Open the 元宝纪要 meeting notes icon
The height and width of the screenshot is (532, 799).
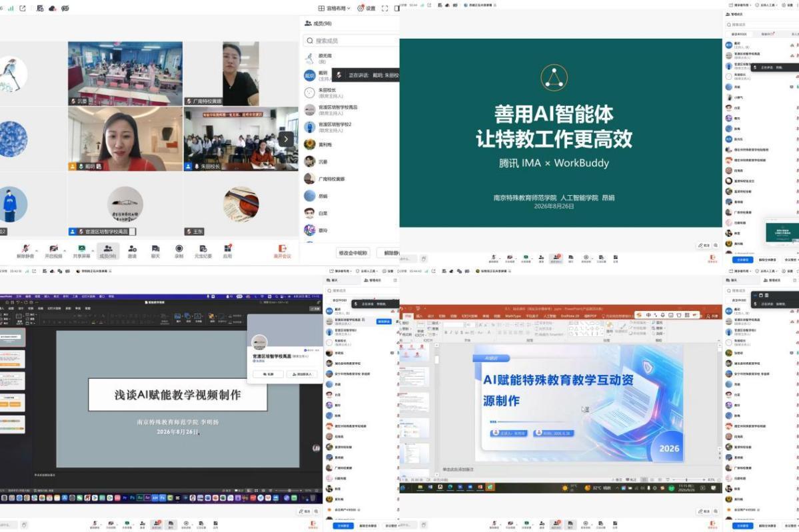(203, 250)
